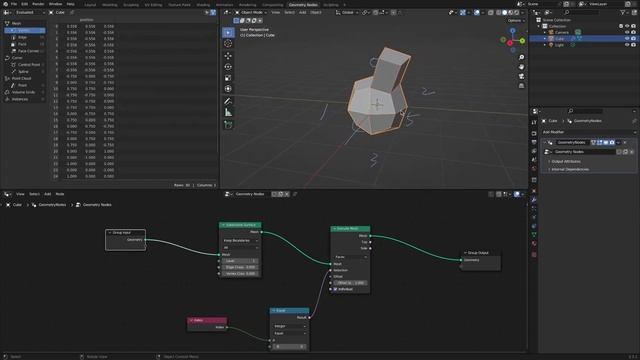This screenshot has width=640, height=360.
Task: Select Instances in spreadsheet sidebar
Action: (x=20, y=99)
